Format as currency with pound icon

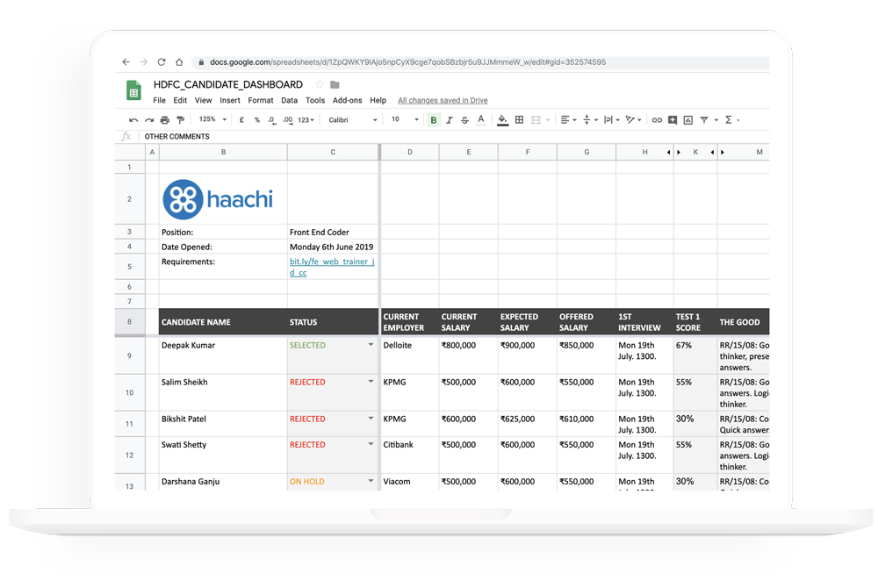tap(241, 119)
